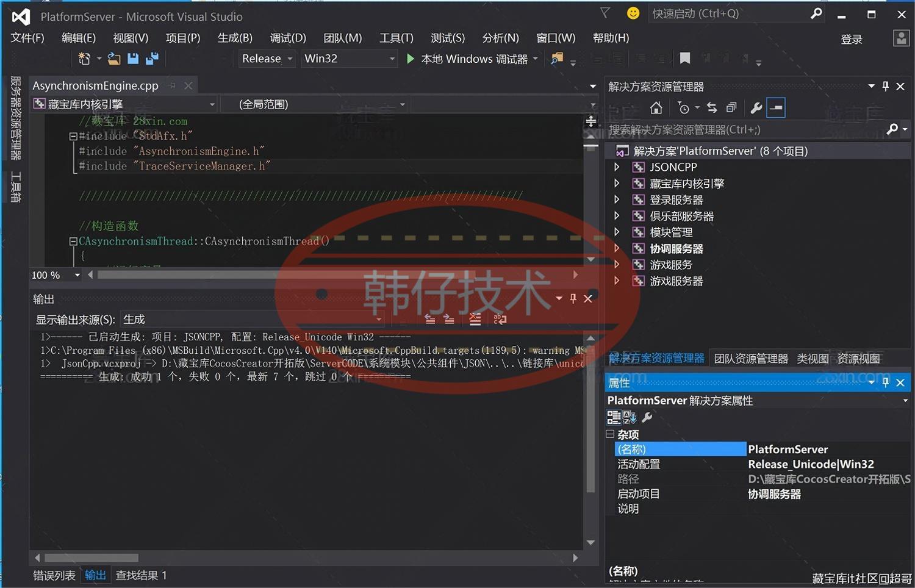Click the Solution Explorer search magnifier icon

click(892, 129)
